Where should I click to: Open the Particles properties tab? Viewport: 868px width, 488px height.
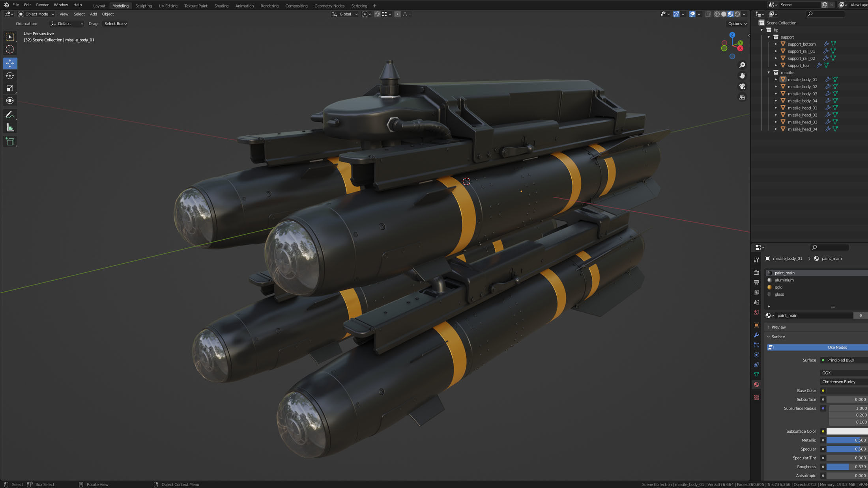(x=756, y=345)
